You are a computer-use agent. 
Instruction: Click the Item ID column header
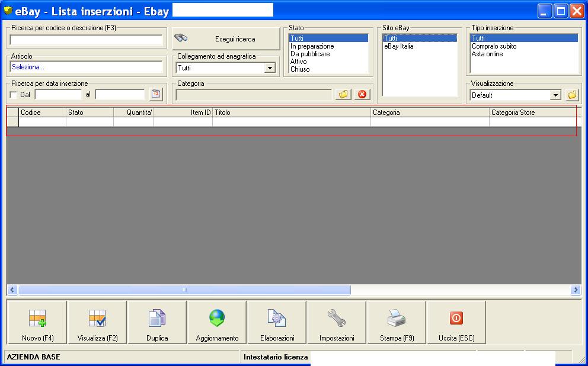click(183, 113)
